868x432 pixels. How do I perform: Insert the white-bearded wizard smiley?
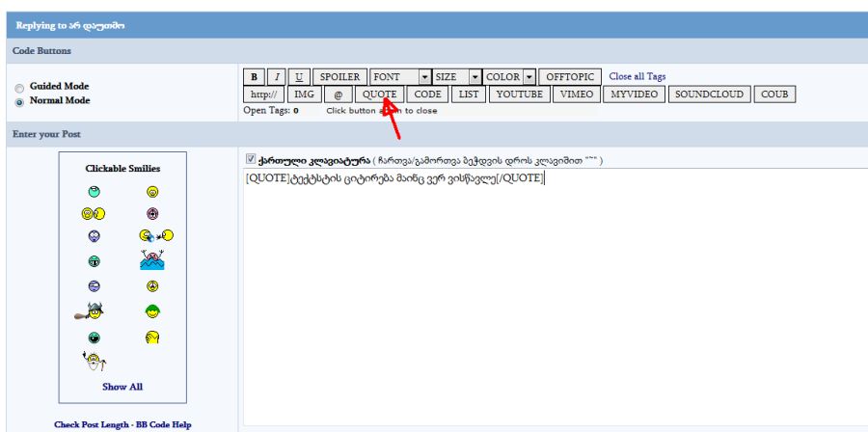(95, 362)
